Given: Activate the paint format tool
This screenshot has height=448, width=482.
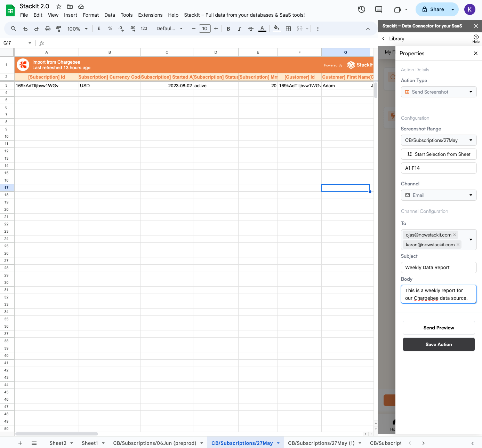Looking at the screenshot, I should point(58,29).
